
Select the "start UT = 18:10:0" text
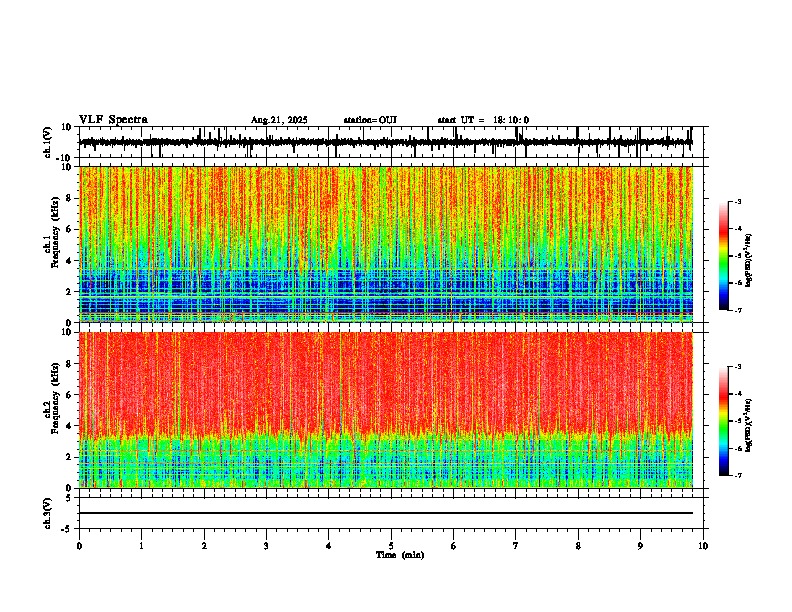483,120
